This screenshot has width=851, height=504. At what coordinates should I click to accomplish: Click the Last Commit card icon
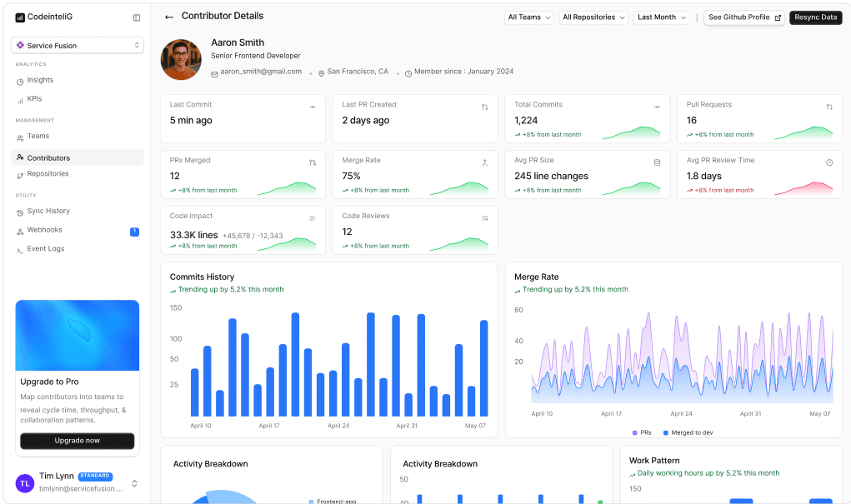click(313, 107)
